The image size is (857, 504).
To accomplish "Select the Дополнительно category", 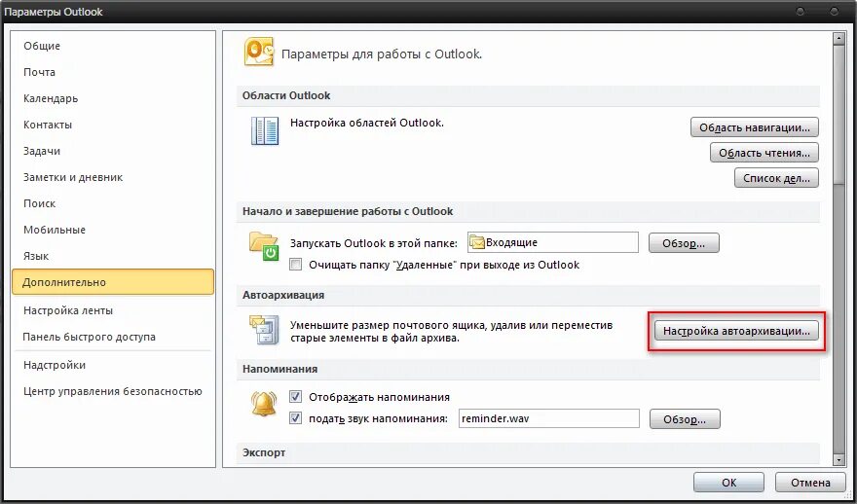I will click(x=113, y=282).
